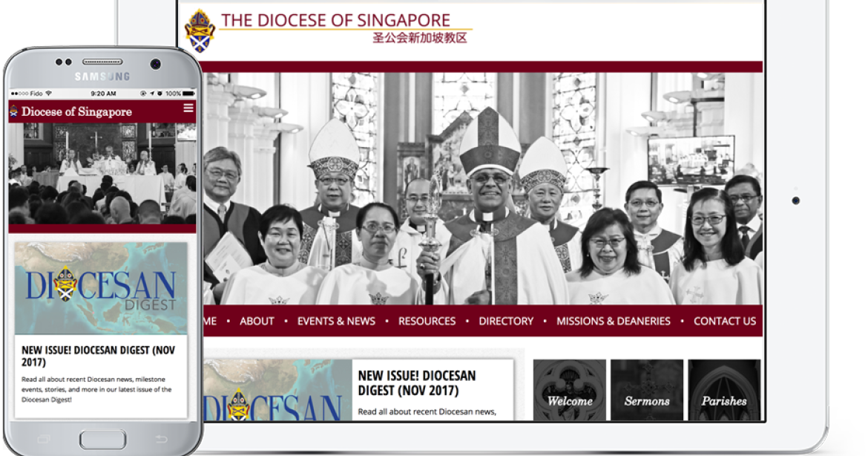
Task: Open the Welcome tile
Action: 570,390
